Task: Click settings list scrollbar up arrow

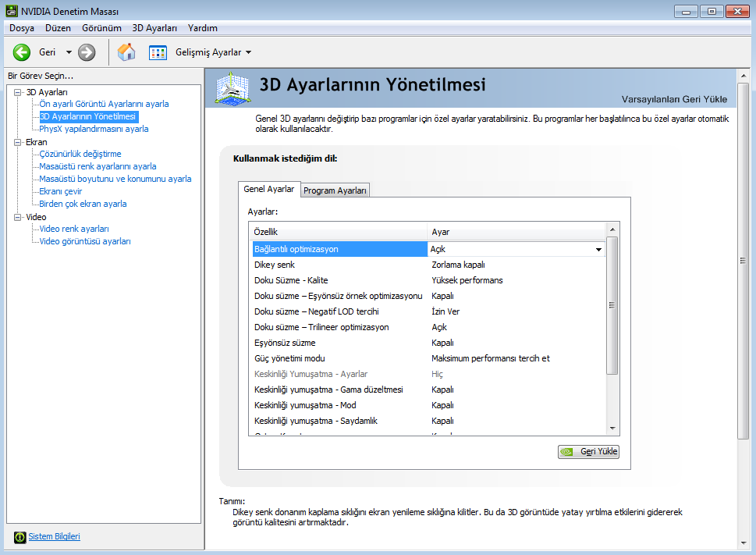Action: 612,229
